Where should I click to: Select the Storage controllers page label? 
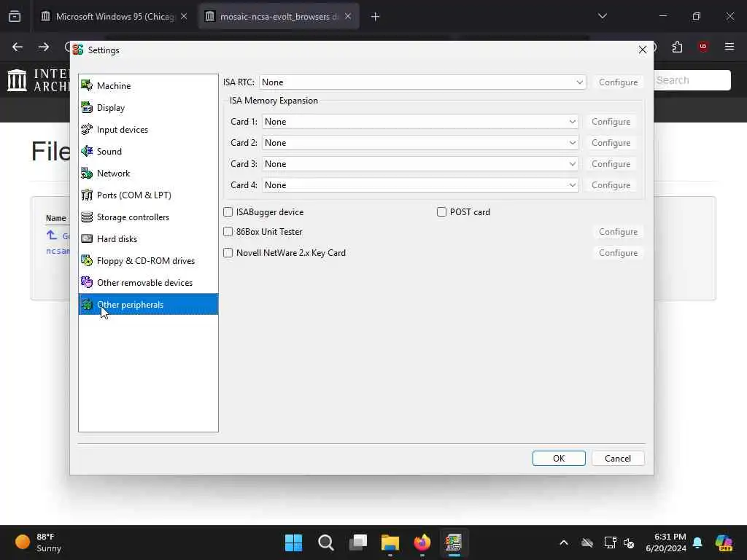tap(133, 217)
